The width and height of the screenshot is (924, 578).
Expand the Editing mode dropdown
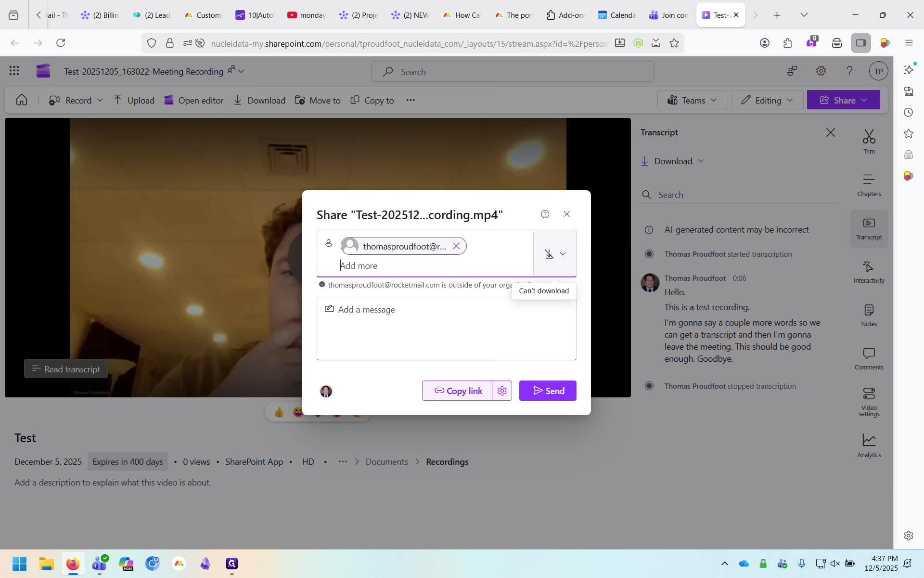click(767, 100)
